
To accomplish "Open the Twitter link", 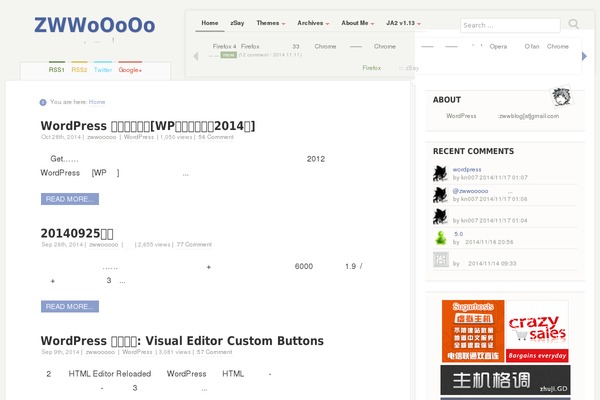I will click(103, 70).
